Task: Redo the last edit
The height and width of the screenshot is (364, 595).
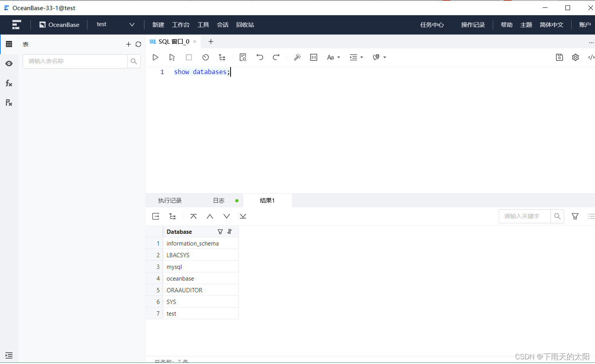Action: (276, 57)
